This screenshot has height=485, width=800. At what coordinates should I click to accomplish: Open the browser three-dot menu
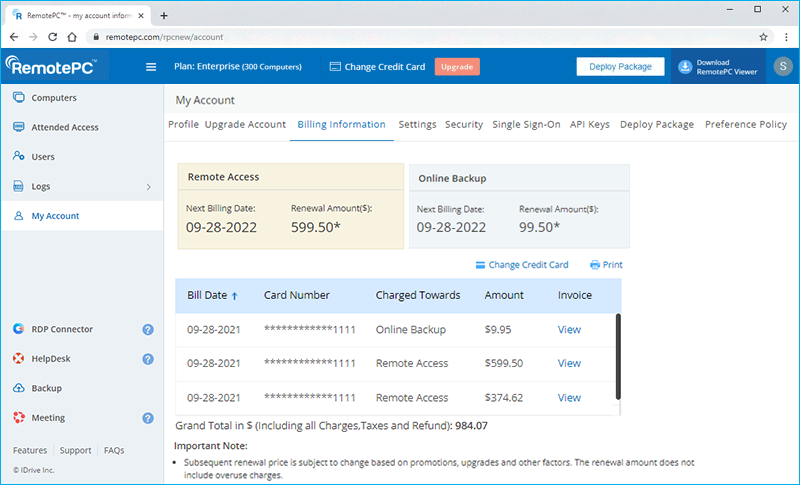(x=786, y=37)
